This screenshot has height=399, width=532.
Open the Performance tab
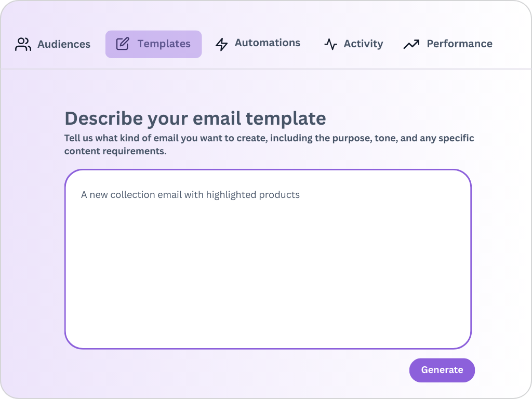[448, 44]
